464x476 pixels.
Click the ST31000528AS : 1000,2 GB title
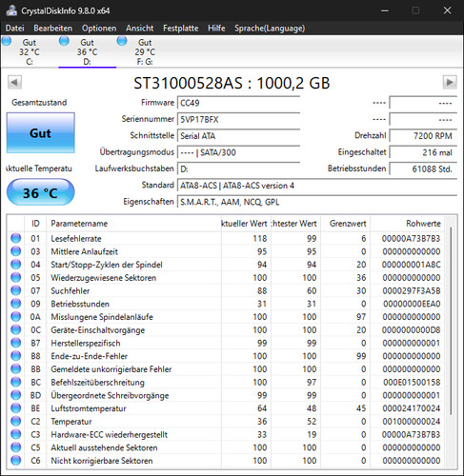pos(232,83)
